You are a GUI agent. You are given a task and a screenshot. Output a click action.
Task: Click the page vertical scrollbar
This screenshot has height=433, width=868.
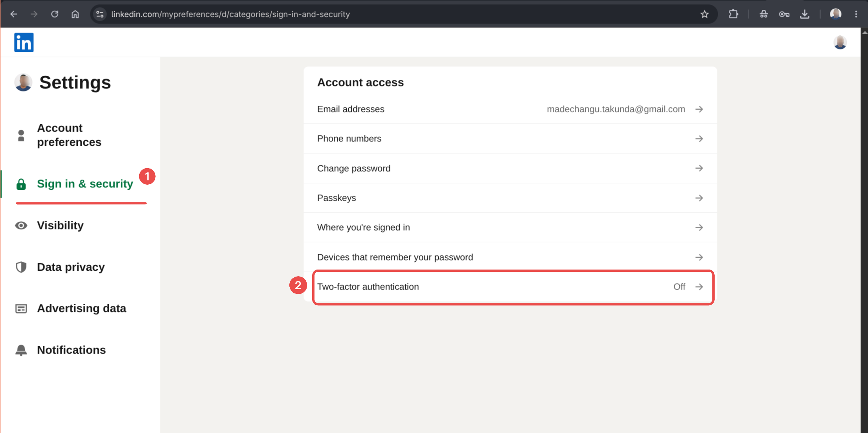[x=864, y=230]
